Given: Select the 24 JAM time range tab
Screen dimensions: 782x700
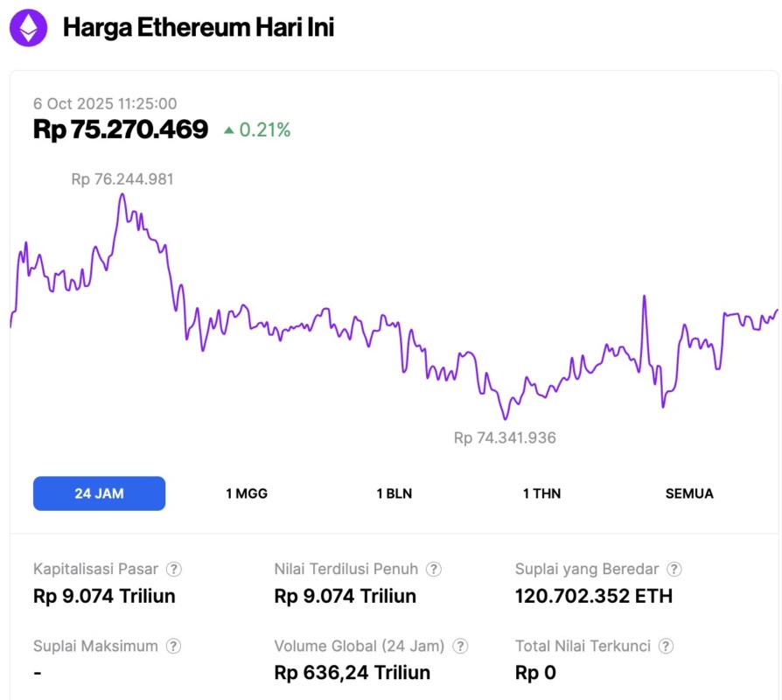Looking at the screenshot, I should (x=99, y=493).
